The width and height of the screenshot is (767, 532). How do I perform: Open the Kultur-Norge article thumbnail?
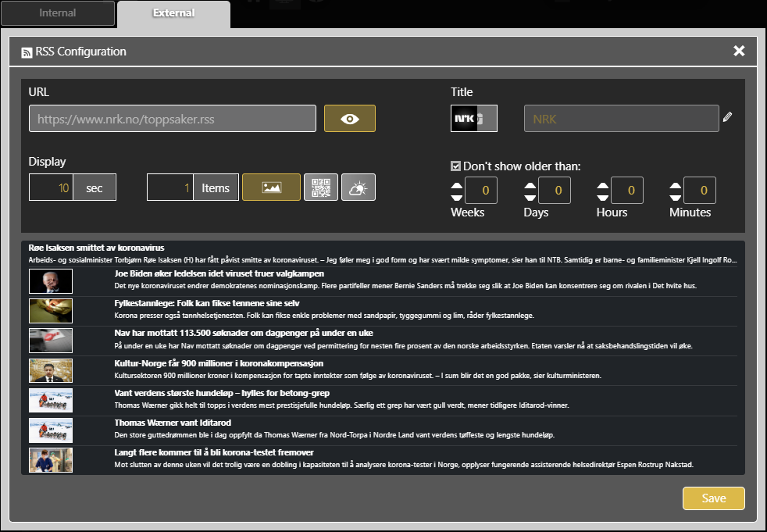[51, 370]
